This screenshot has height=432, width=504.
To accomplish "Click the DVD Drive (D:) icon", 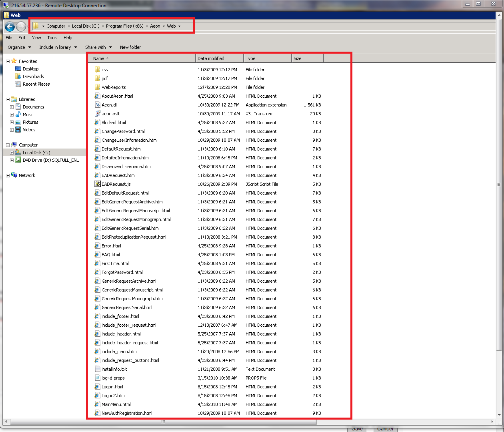I will click(x=18, y=160).
